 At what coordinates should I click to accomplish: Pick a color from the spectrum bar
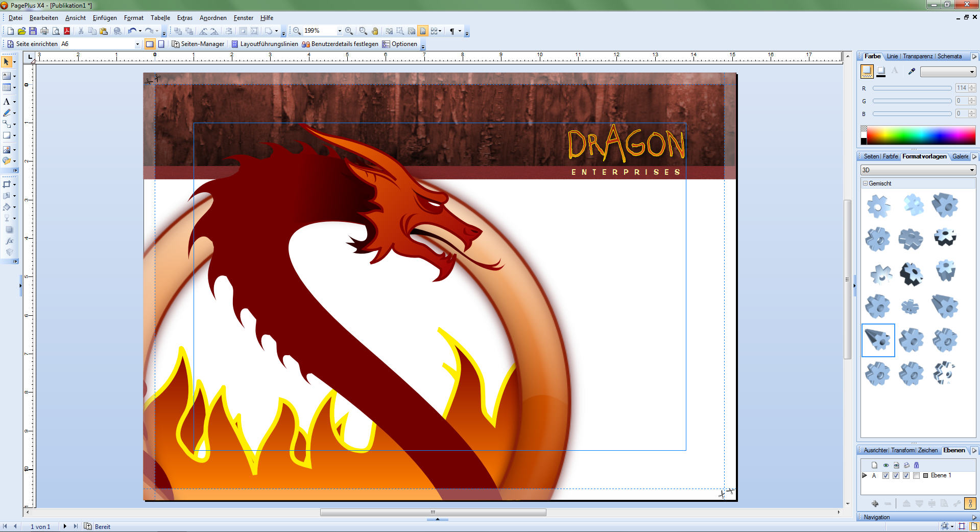[921, 135]
